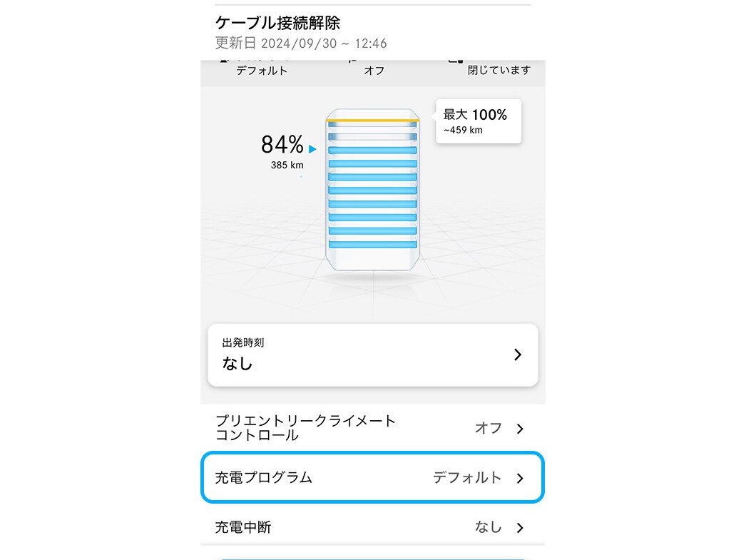Change the 充電中断 なし setting value
The width and height of the screenshot is (746, 560).
[489, 527]
